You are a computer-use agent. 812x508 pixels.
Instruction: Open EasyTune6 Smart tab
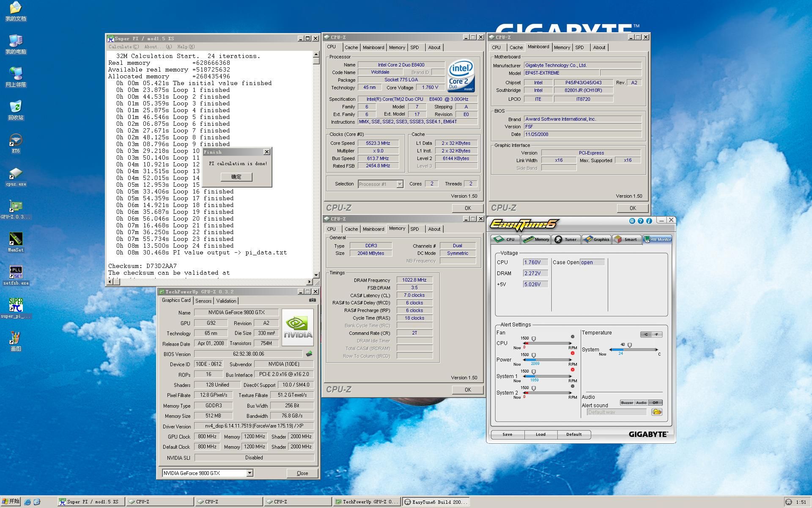[627, 240]
